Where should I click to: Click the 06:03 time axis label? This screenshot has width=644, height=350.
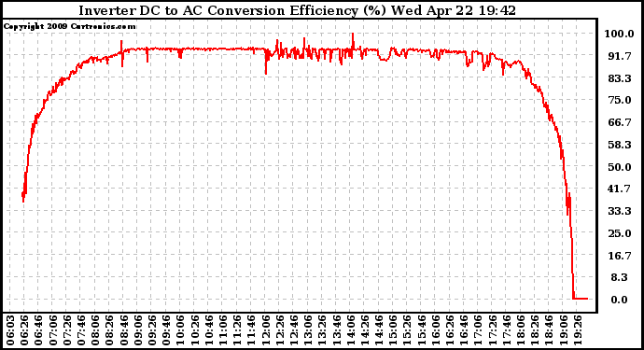tap(10, 330)
